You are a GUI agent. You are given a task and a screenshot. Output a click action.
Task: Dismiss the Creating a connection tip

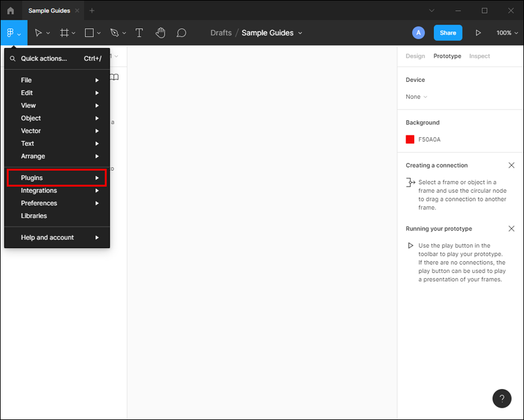(511, 166)
